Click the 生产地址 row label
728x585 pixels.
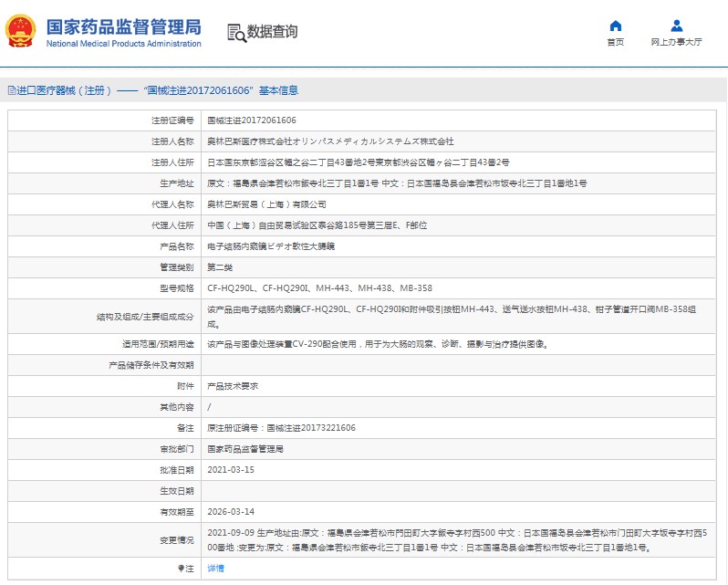[176, 183]
